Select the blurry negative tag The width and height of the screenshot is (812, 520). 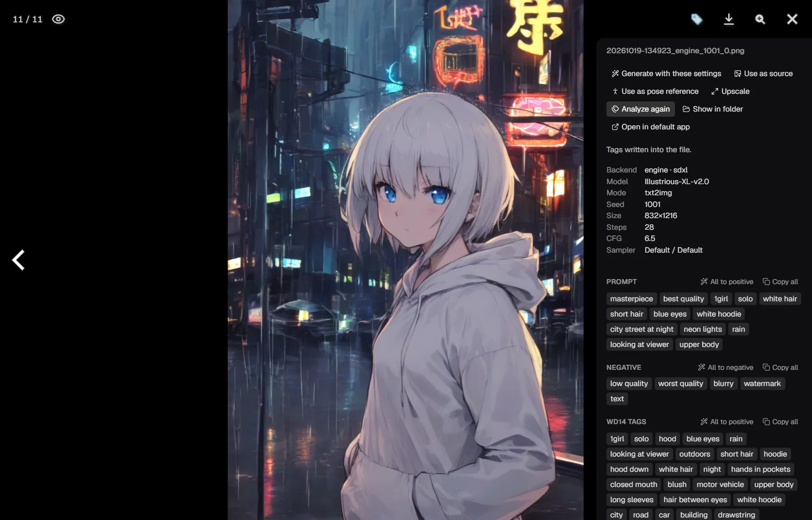tap(723, 384)
